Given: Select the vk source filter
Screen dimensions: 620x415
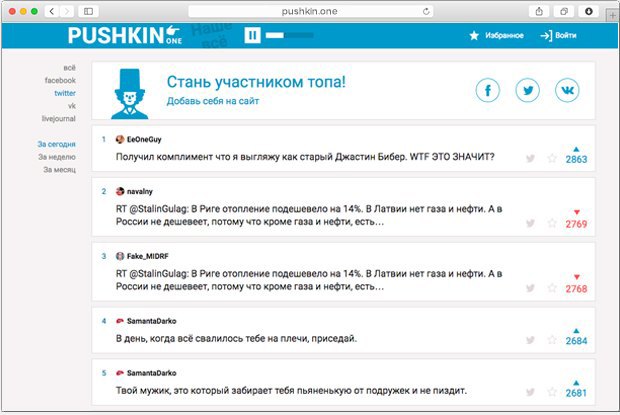Looking at the screenshot, I should (x=72, y=106).
